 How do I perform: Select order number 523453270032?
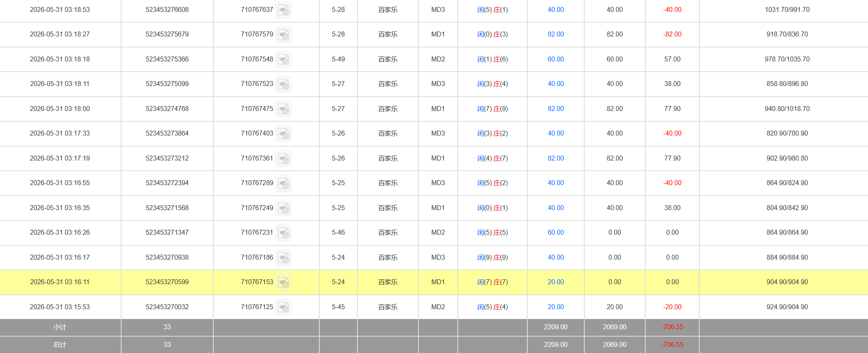coord(167,307)
